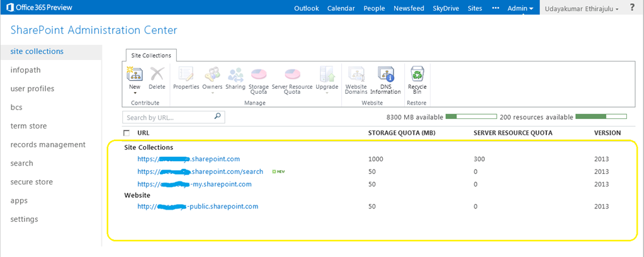The height and width of the screenshot is (257, 644).
Task: Open the help question mark icon
Action: [x=631, y=8]
